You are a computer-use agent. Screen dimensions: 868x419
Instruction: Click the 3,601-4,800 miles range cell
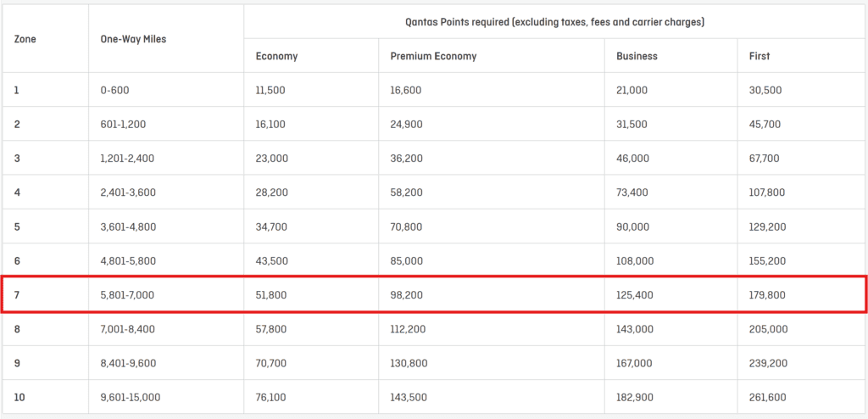[128, 226]
